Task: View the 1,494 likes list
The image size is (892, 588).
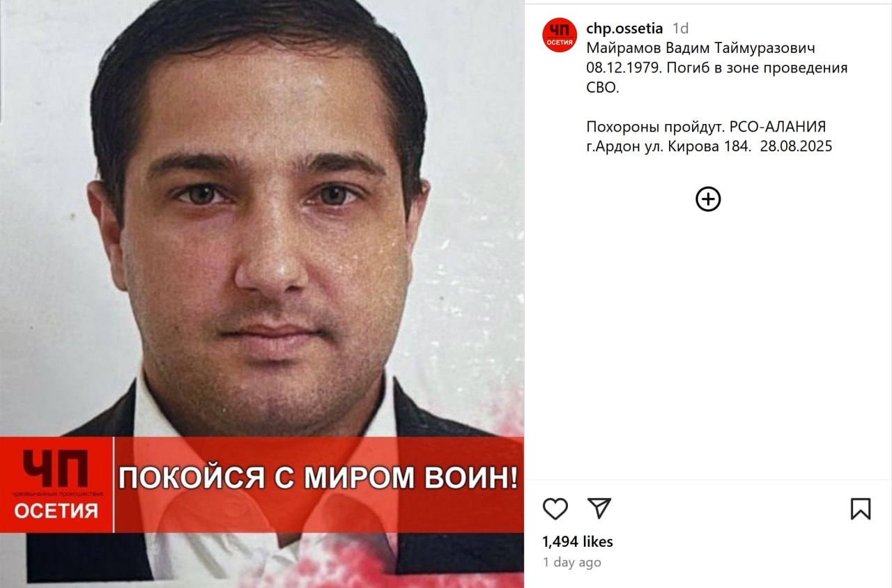Action: click(x=578, y=541)
